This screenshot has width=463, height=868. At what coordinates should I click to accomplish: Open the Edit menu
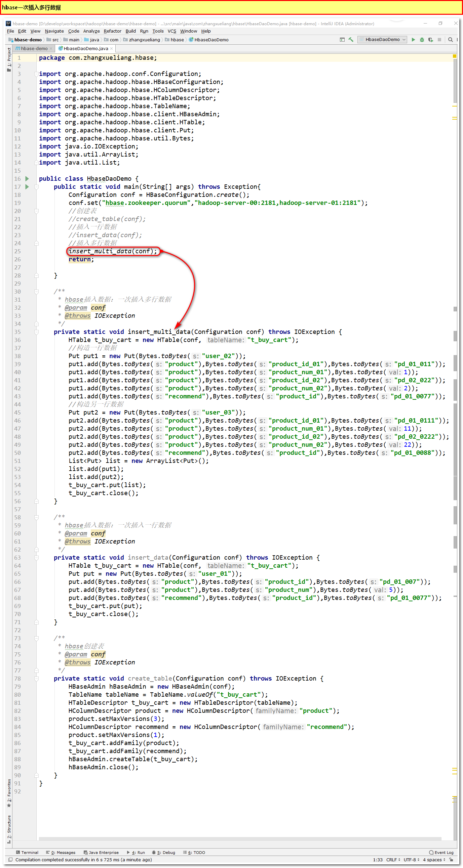(x=22, y=31)
